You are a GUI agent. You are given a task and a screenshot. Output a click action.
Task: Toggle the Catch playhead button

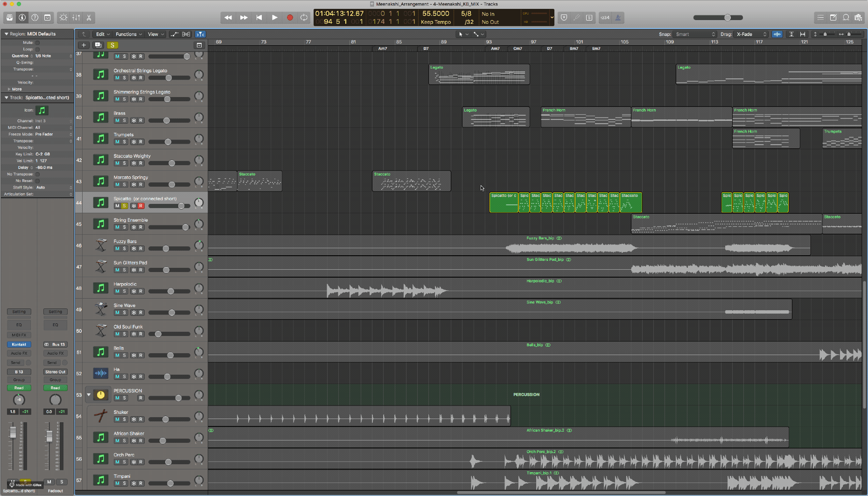(200, 34)
